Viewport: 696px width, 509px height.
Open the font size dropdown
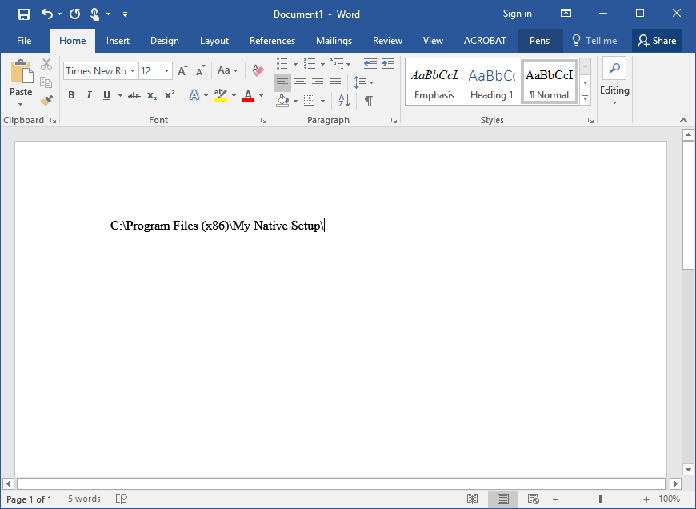[166, 71]
